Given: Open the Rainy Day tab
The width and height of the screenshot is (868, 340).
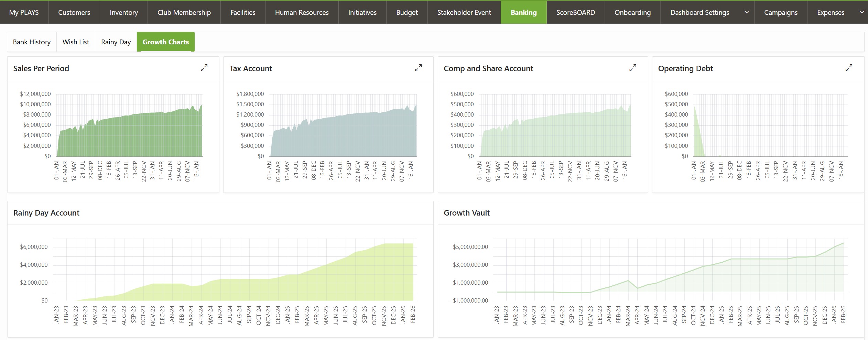Looking at the screenshot, I should pyautogui.click(x=116, y=42).
